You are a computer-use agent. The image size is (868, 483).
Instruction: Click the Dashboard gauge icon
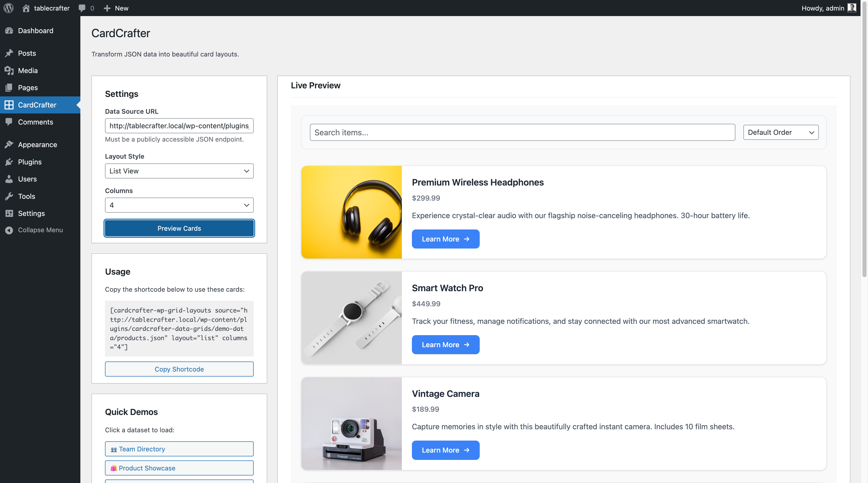[9, 31]
